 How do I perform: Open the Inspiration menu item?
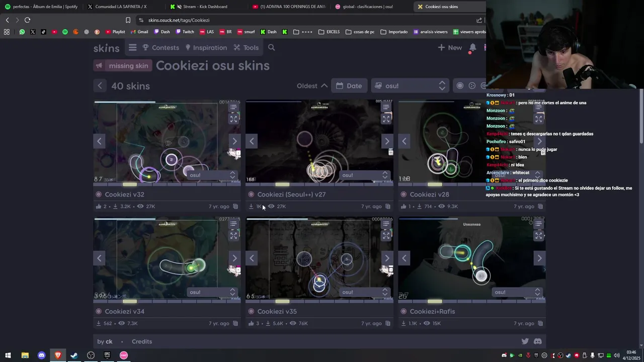click(206, 47)
